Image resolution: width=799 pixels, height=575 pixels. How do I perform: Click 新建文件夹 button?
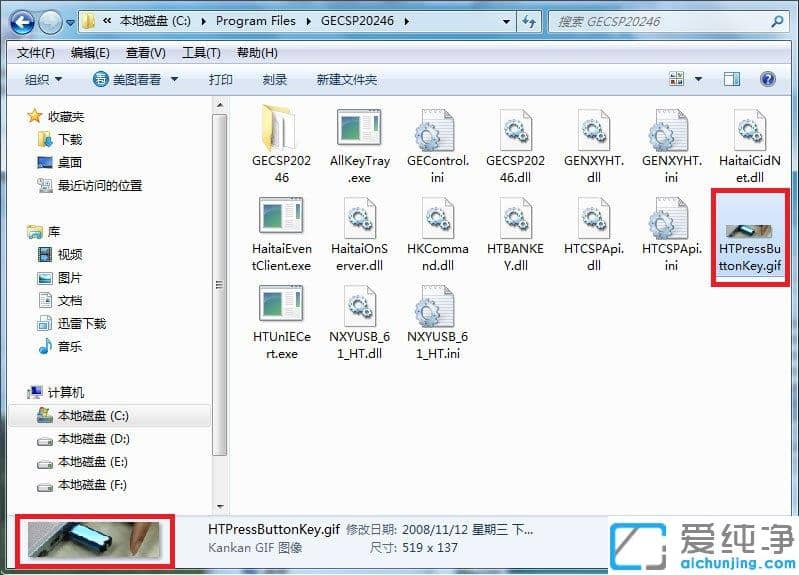click(347, 80)
